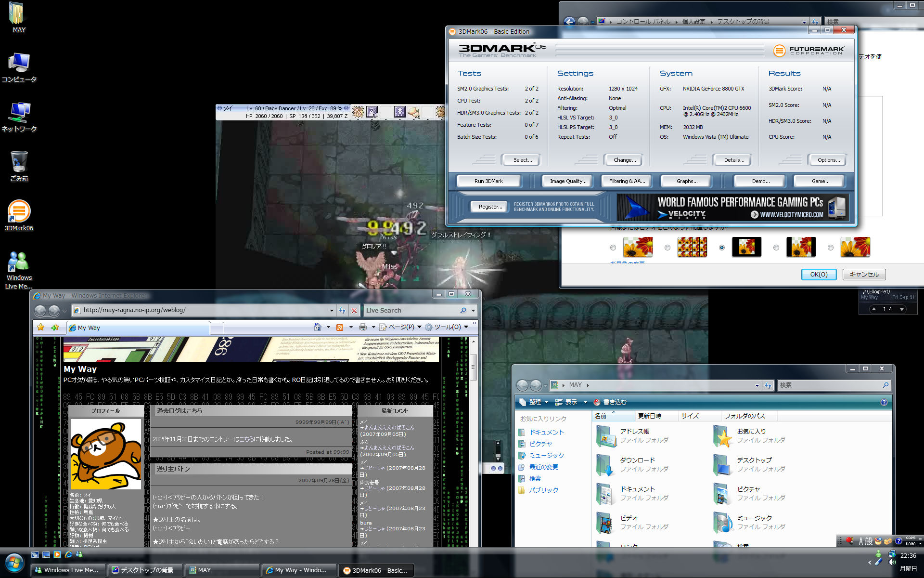Open ビデオ folder in MAY window

click(632, 522)
